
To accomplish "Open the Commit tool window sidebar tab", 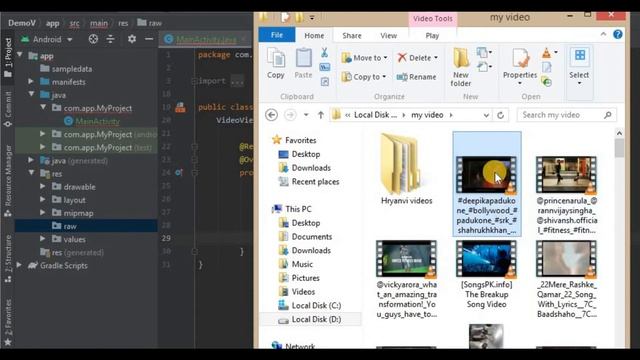I will point(8,109).
